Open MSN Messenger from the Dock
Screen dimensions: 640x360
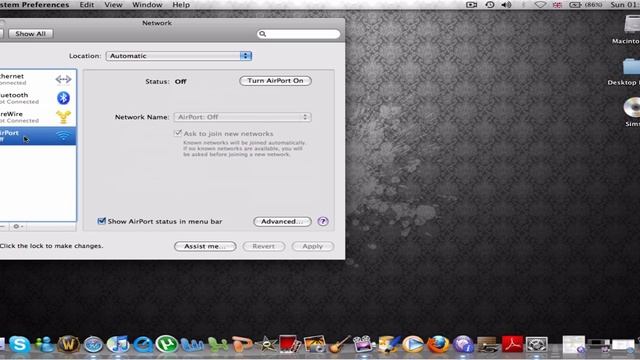pyautogui.click(x=45, y=344)
